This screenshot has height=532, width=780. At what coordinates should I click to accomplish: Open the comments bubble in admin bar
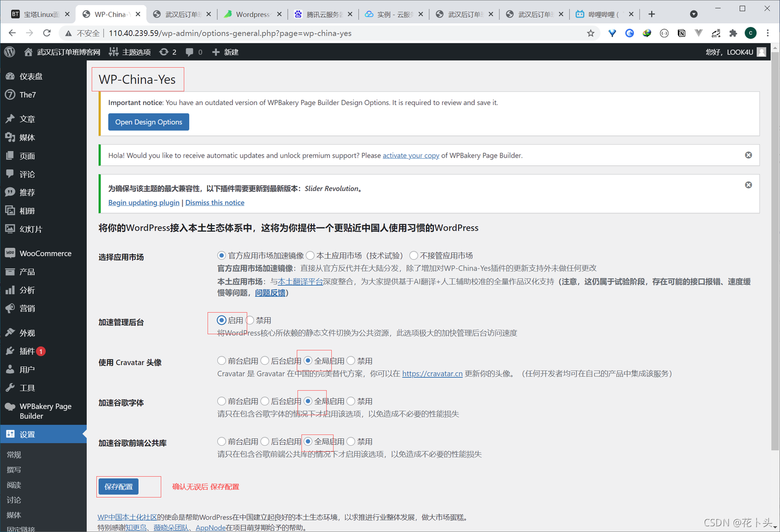[193, 52]
